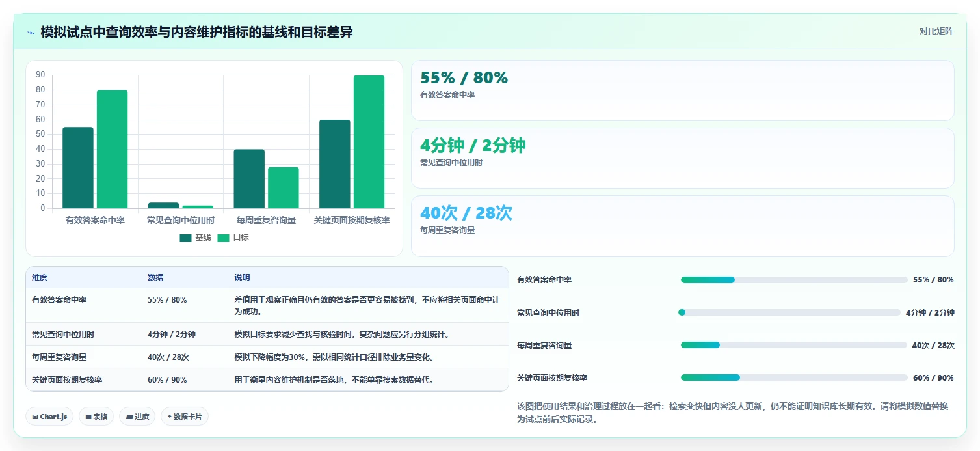Click the 进度 tag icon
The width and height of the screenshot is (980, 451).
pos(129,417)
